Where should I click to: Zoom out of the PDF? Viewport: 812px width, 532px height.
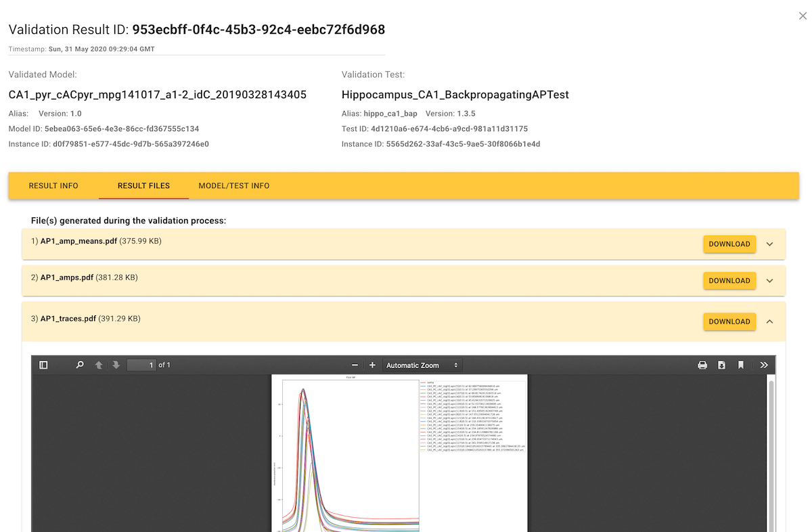(x=355, y=365)
